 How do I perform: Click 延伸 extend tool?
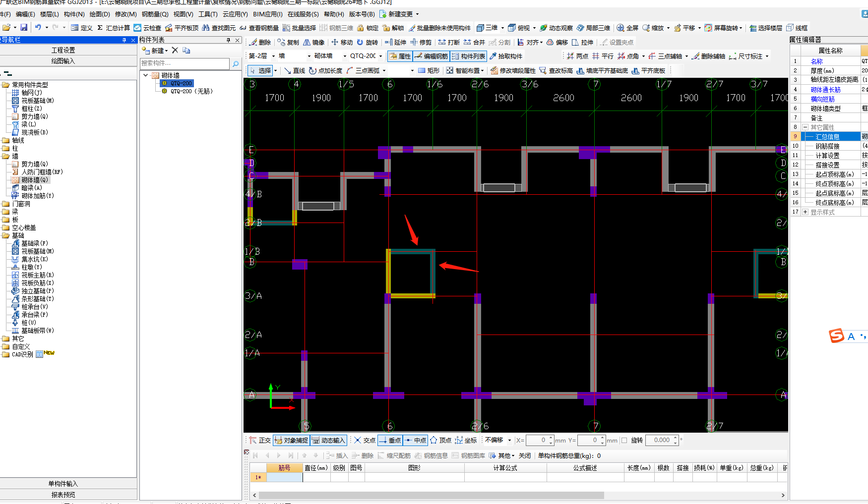tap(395, 42)
